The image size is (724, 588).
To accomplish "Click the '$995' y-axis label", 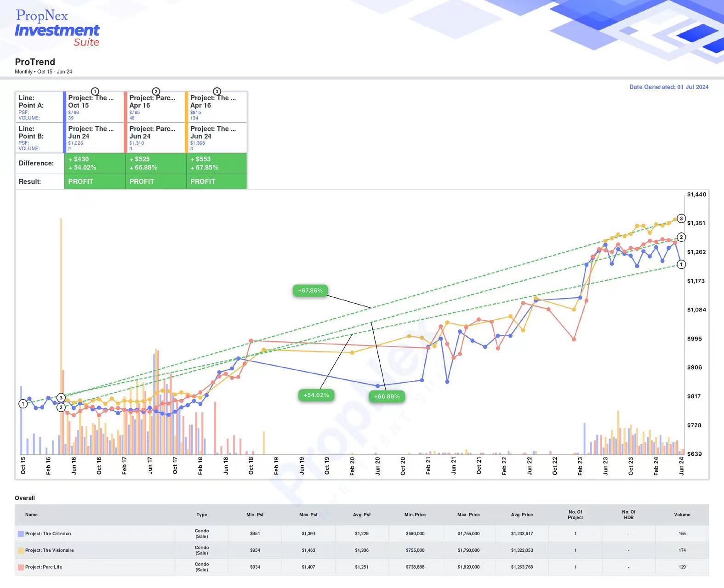I will tap(695, 339).
